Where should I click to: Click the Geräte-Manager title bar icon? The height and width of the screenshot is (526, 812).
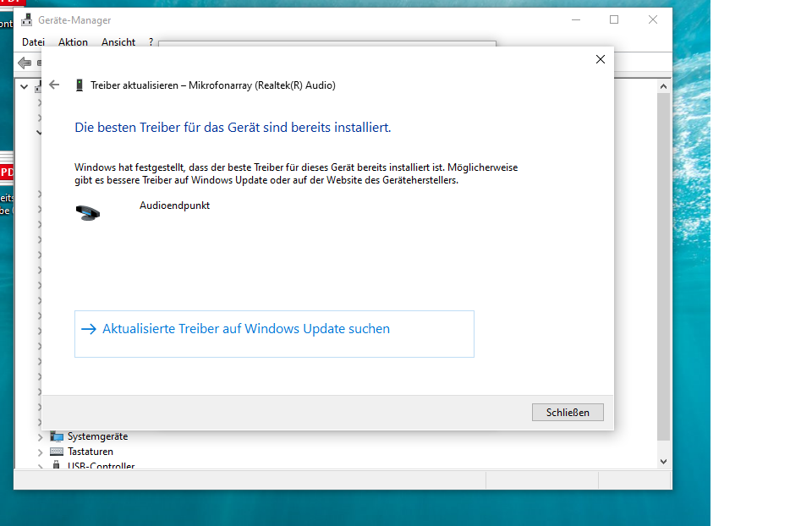26,20
